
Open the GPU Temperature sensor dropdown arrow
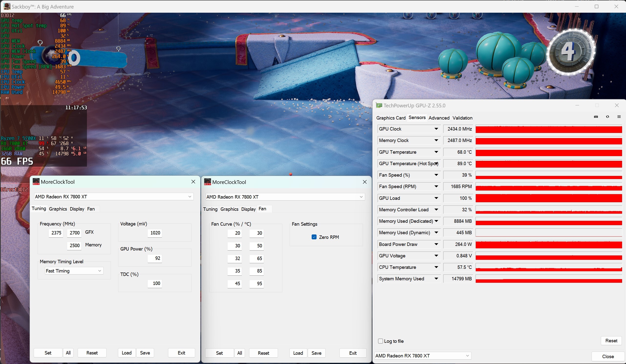coord(436,152)
